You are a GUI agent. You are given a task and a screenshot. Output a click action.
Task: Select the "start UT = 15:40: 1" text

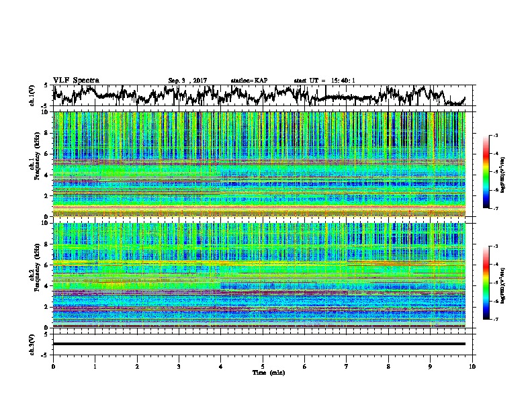coord(324,81)
